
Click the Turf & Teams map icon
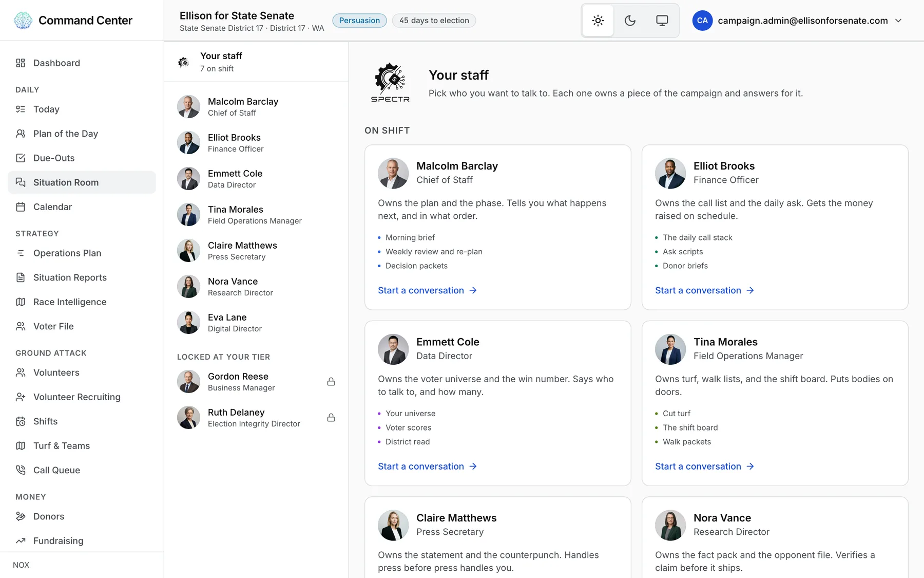click(21, 446)
